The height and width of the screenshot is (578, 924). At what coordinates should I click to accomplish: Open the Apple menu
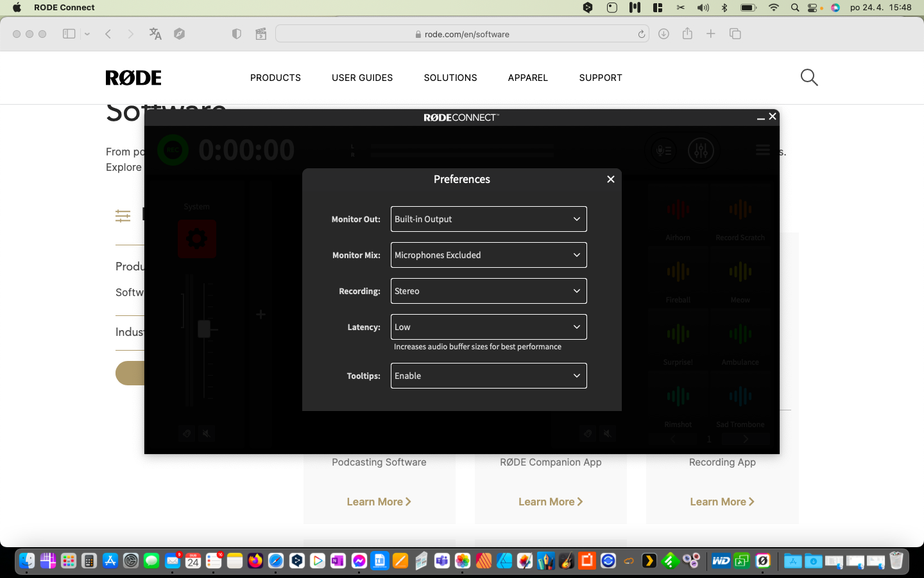17,8
